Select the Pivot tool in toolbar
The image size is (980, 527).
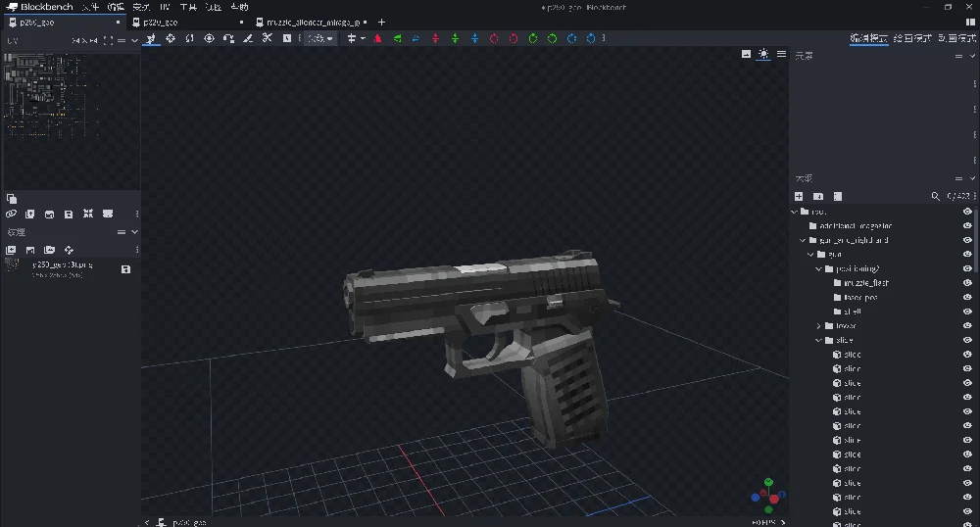[209, 39]
